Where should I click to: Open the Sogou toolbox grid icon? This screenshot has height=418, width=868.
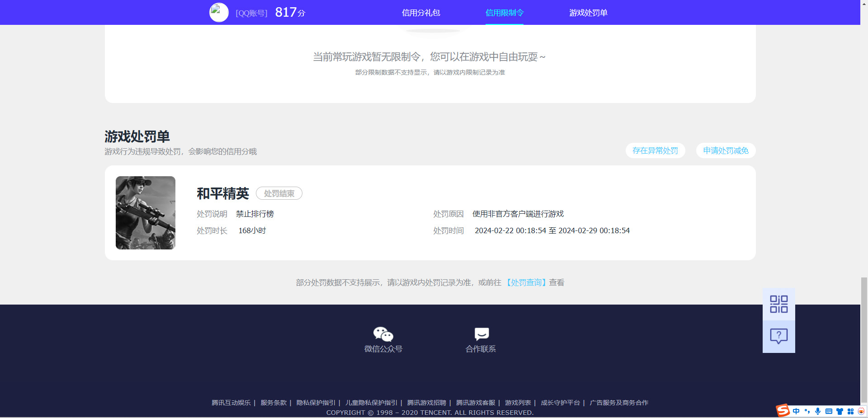point(850,411)
